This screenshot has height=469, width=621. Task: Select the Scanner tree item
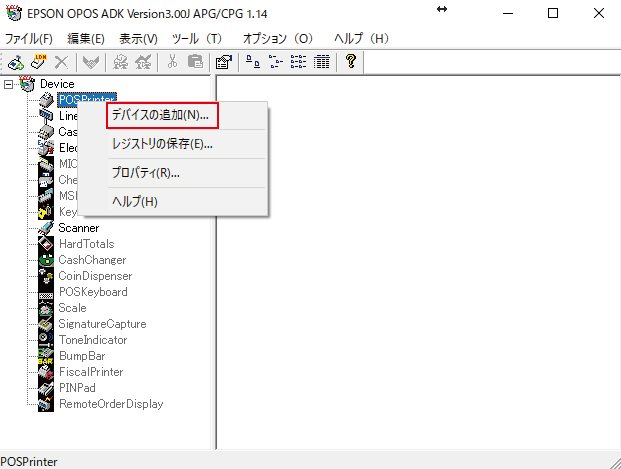[79, 228]
